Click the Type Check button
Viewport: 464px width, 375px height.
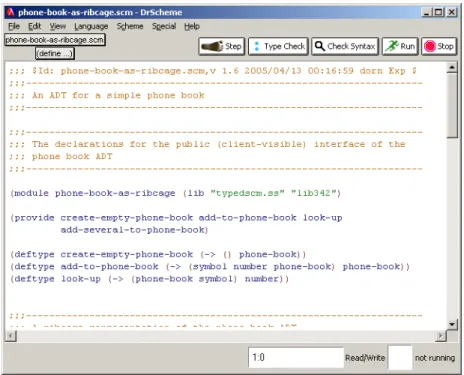click(x=278, y=46)
